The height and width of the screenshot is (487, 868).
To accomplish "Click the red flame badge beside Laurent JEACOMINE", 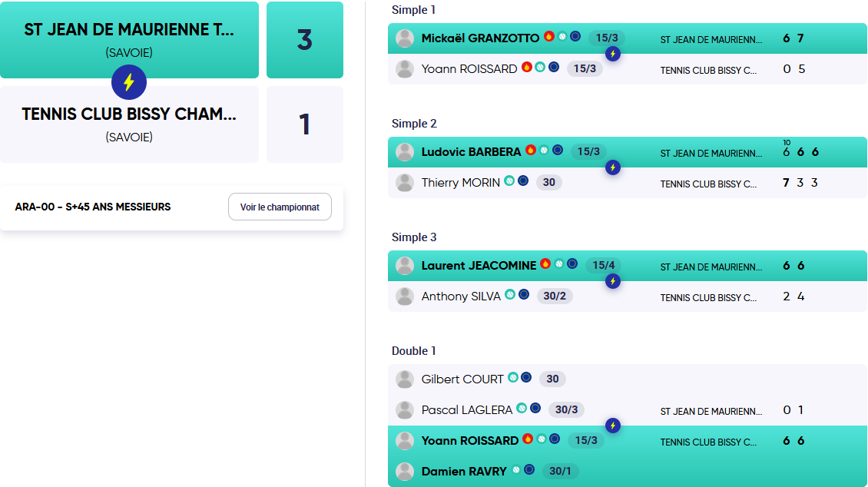I will (x=545, y=263).
